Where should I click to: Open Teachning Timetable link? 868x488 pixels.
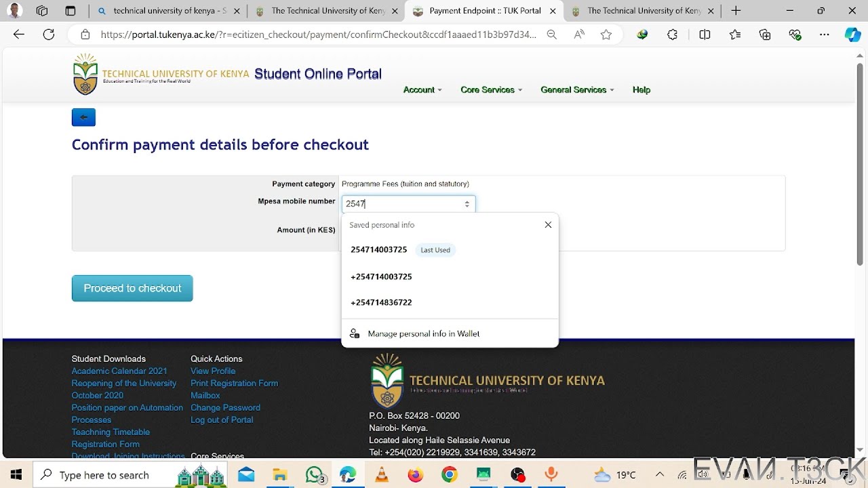(x=111, y=432)
